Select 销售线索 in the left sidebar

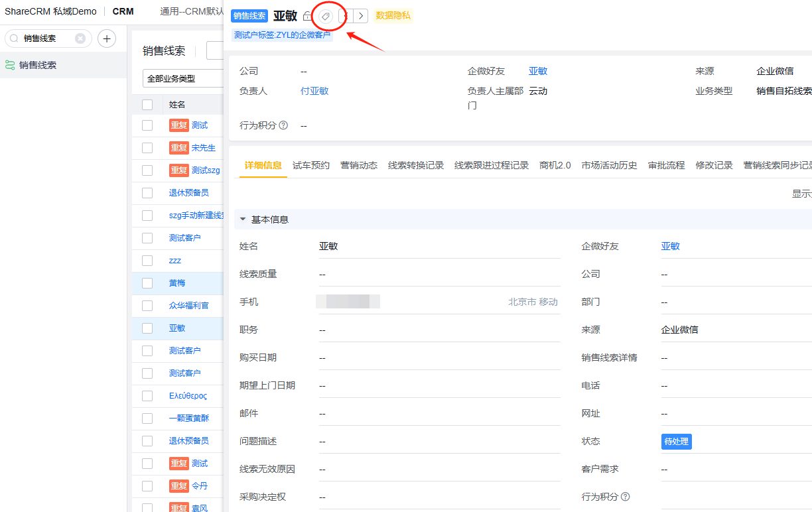click(x=63, y=65)
